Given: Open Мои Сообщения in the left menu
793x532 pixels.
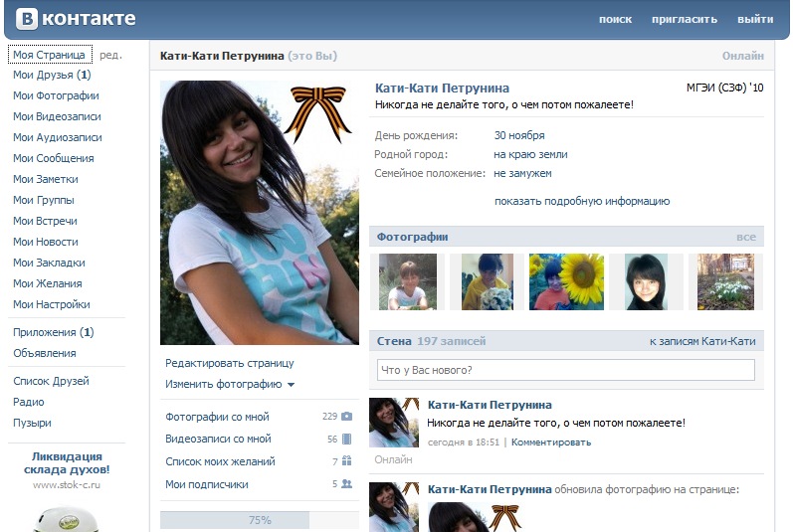Looking at the screenshot, I should pos(53,158).
